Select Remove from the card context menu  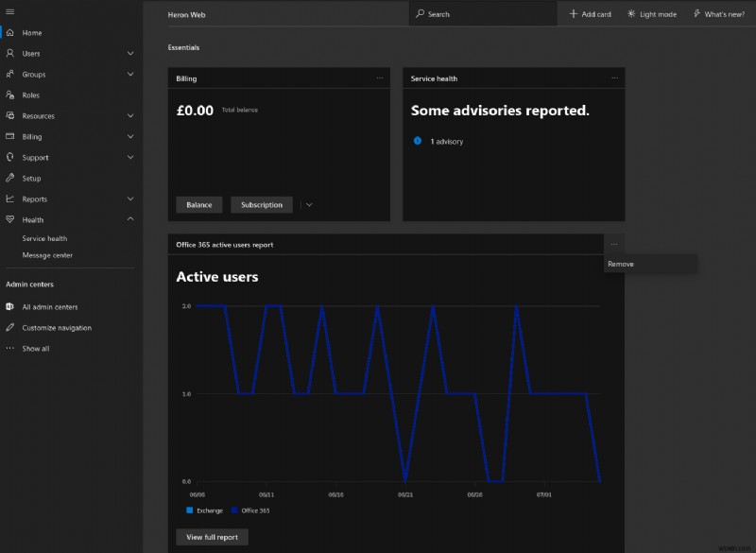pyautogui.click(x=622, y=264)
